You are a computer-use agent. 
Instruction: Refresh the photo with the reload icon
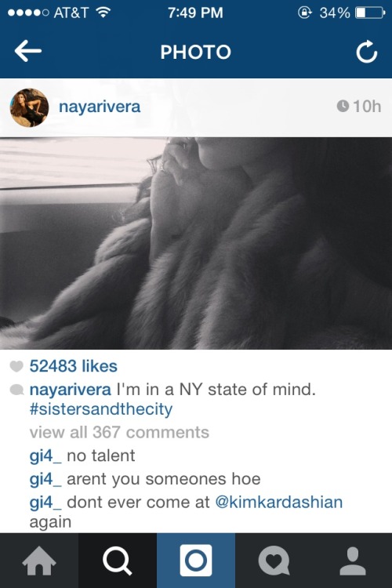366,52
